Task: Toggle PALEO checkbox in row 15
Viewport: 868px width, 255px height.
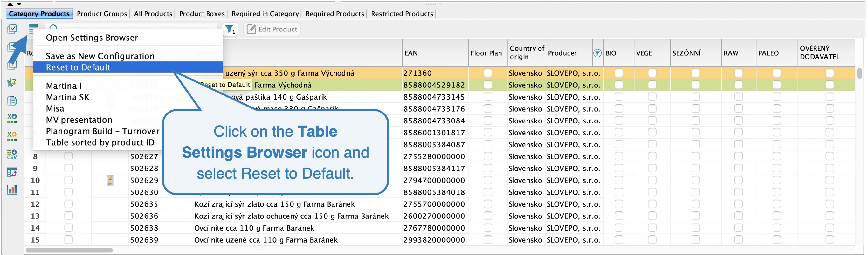Action: pos(776,239)
